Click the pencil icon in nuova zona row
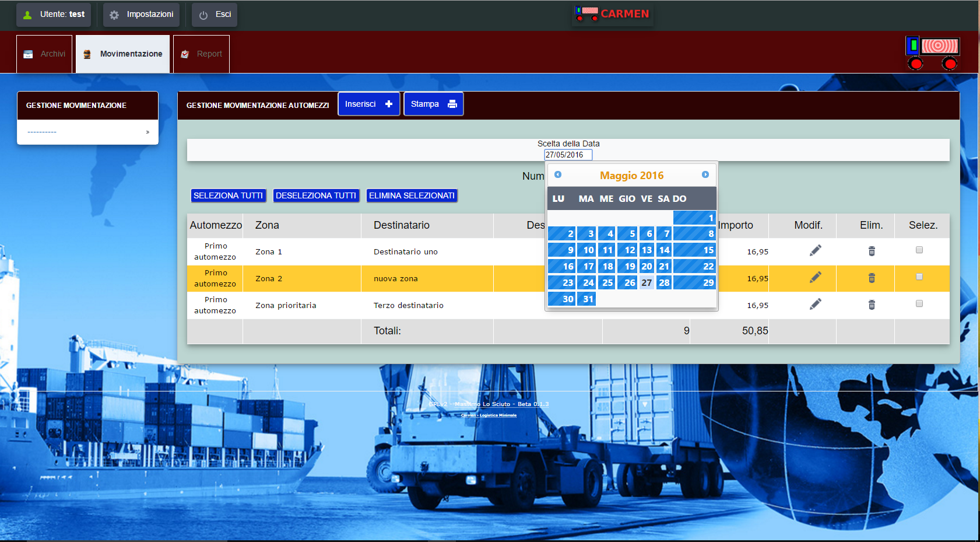Viewport: 980px width, 542px height. 815,277
